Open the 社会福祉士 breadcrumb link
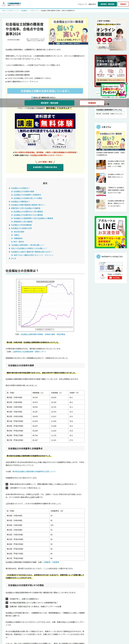Image resolution: width=129 pixels, height=644 pixels. [x=25, y=11]
